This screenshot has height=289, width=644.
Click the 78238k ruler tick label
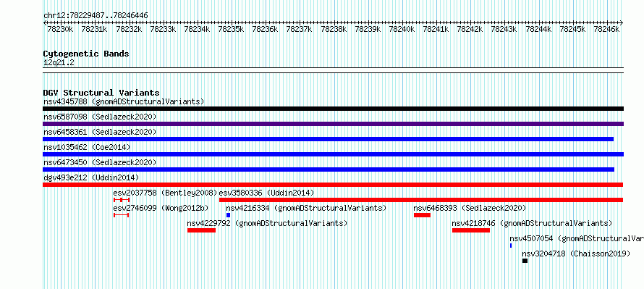pyautogui.click(x=334, y=29)
